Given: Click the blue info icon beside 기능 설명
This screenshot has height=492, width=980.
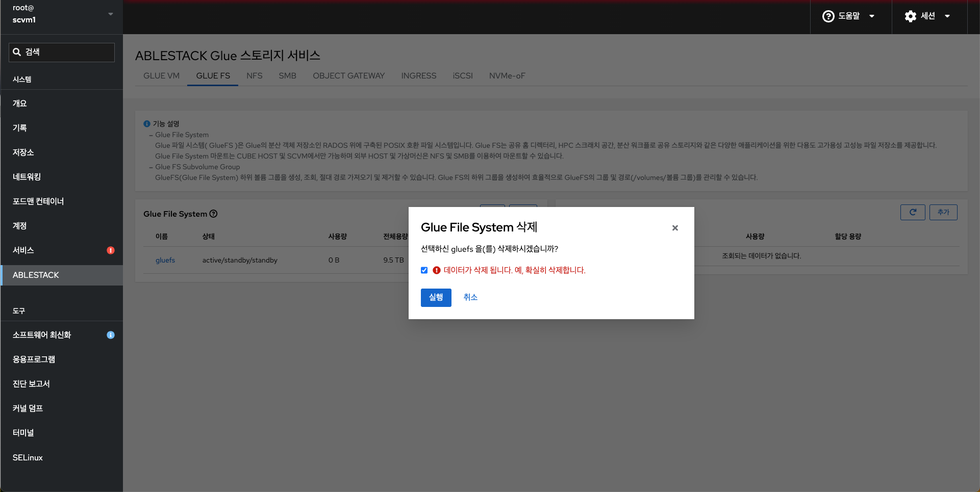Looking at the screenshot, I should [147, 124].
